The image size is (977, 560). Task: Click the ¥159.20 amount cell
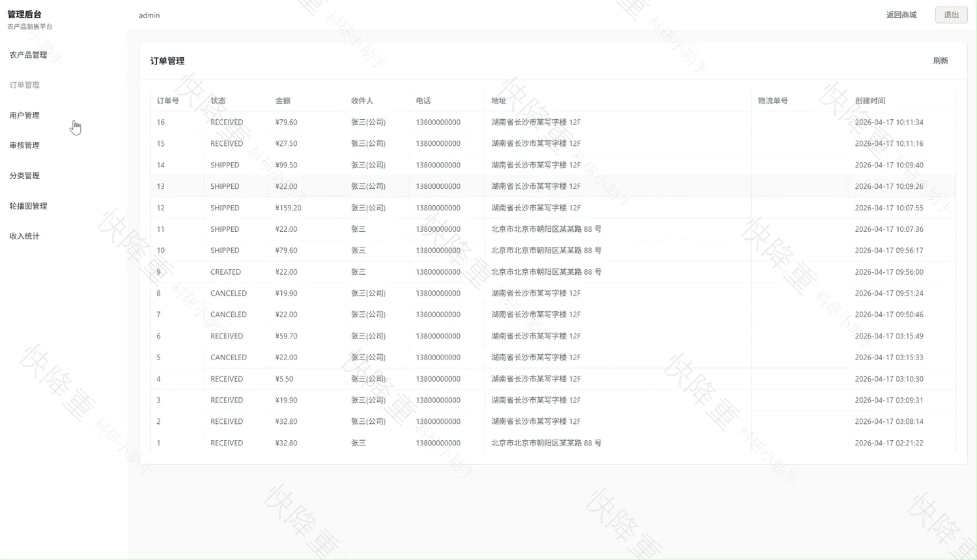288,208
